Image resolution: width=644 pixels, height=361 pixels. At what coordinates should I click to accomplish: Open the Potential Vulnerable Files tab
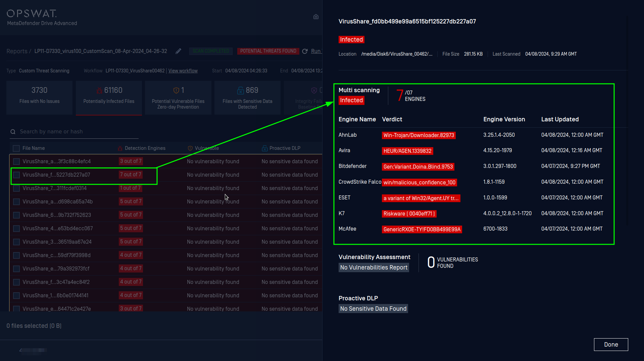[x=178, y=98]
